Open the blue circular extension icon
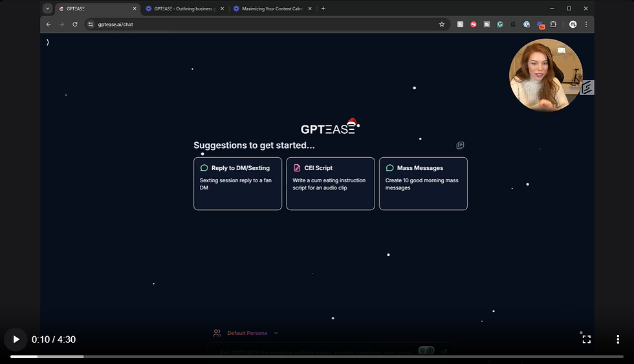The height and width of the screenshot is (364, 634). tap(527, 24)
